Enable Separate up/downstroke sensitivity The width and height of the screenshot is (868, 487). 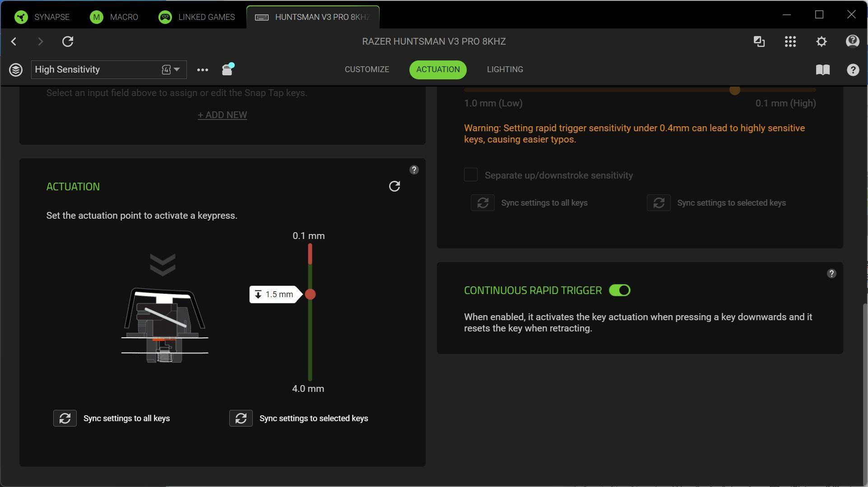[x=470, y=175]
